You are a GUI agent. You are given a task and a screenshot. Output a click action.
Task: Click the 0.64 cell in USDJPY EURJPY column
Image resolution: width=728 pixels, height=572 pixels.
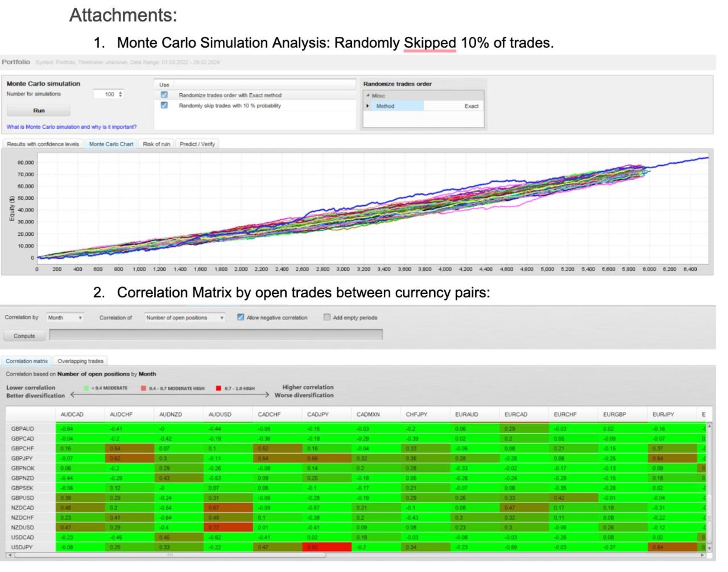pos(673,547)
